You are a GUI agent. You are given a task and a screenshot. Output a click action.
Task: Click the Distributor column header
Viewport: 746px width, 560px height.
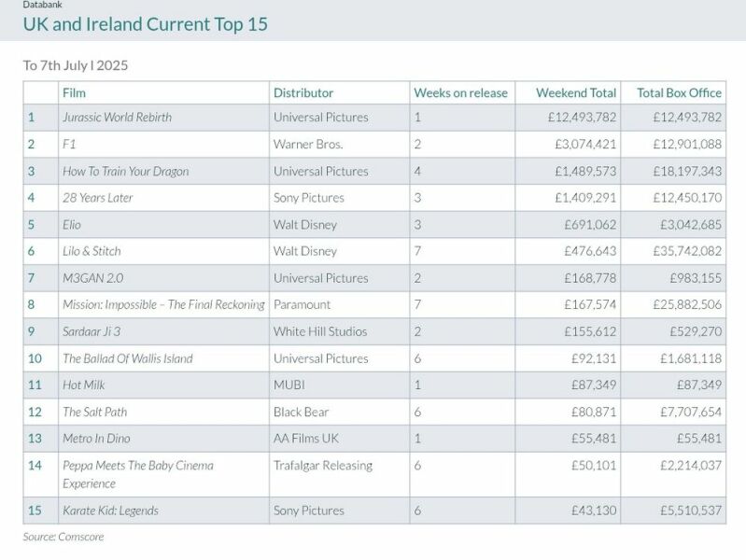(x=303, y=92)
